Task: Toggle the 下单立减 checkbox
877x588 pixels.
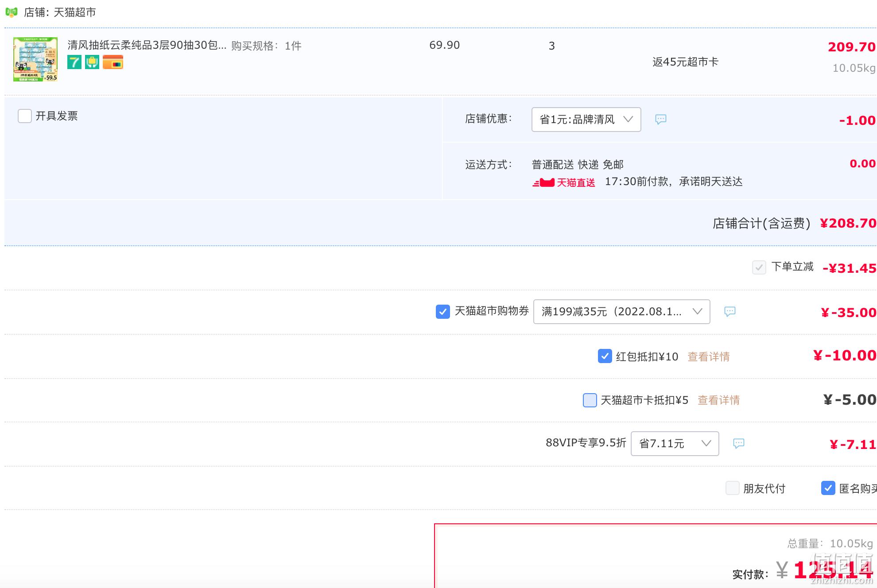Action: click(759, 267)
